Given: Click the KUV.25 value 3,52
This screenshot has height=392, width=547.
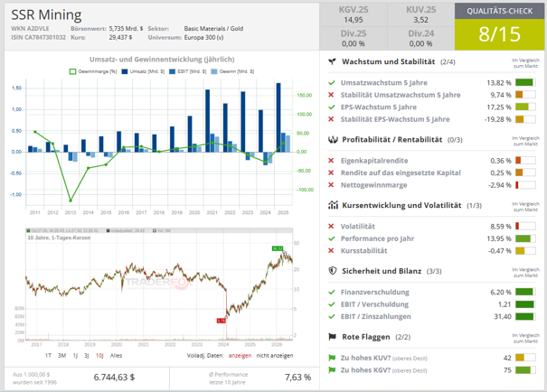Looking at the screenshot, I should pos(420,20).
